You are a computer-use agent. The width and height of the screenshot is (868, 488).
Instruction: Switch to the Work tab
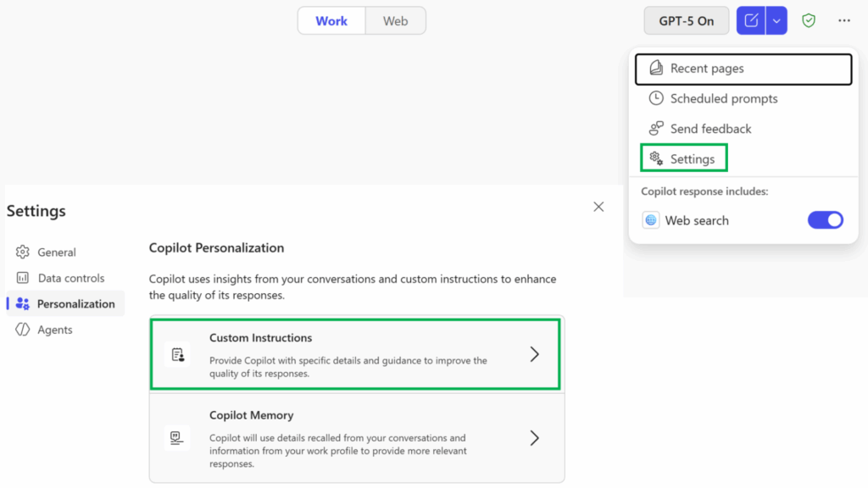[x=331, y=21]
